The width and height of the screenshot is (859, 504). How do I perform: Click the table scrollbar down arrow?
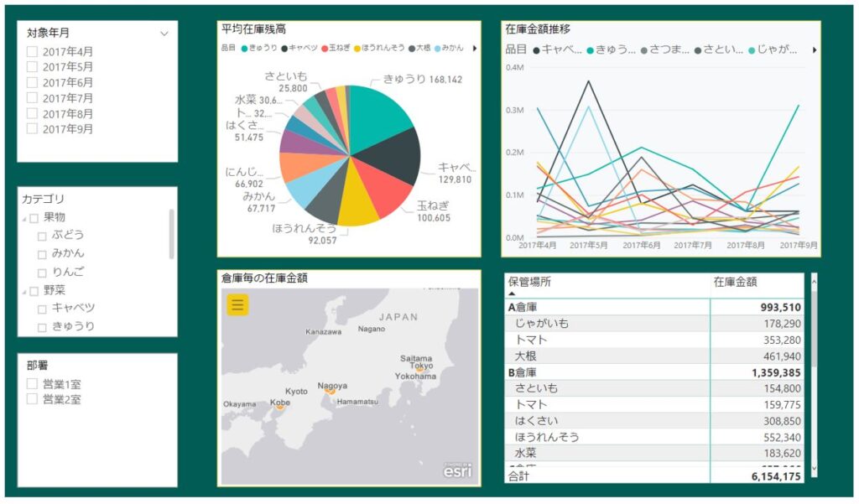813,470
